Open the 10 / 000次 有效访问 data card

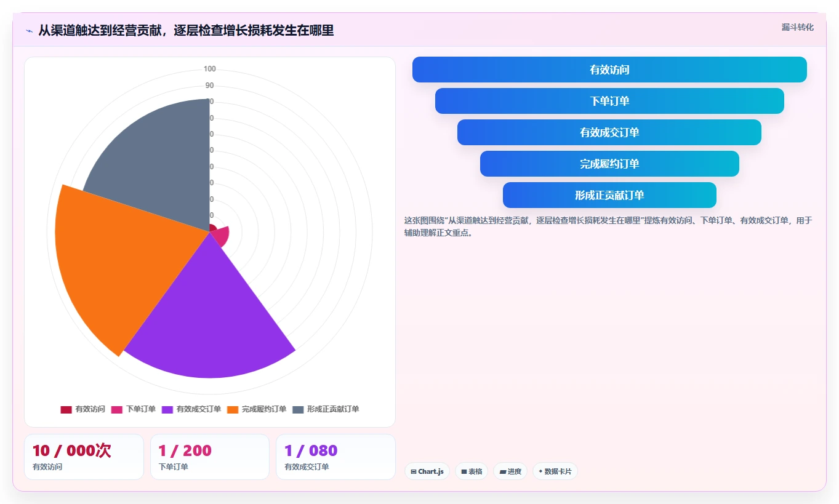(x=84, y=457)
